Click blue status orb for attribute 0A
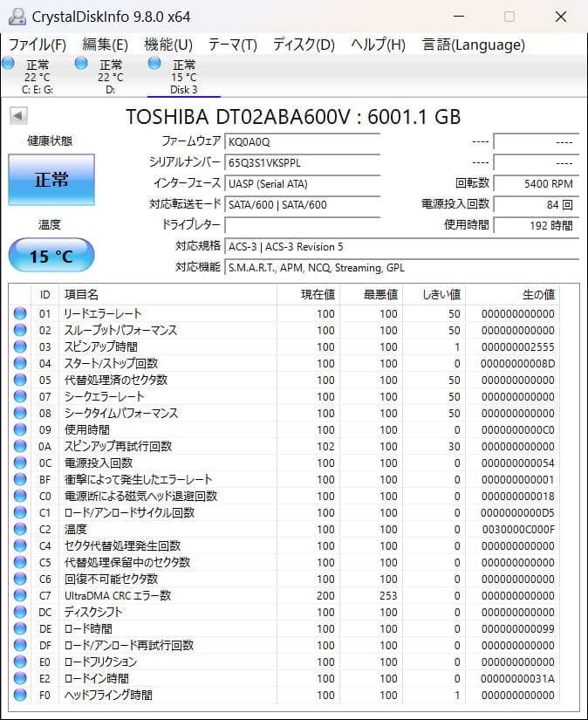This screenshot has height=720, width=588. (x=20, y=445)
